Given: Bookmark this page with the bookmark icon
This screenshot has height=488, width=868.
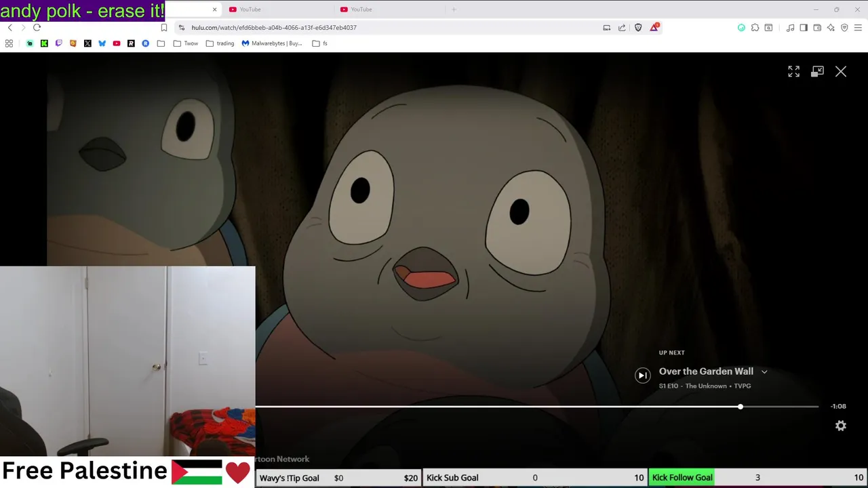Looking at the screenshot, I should (163, 28).
